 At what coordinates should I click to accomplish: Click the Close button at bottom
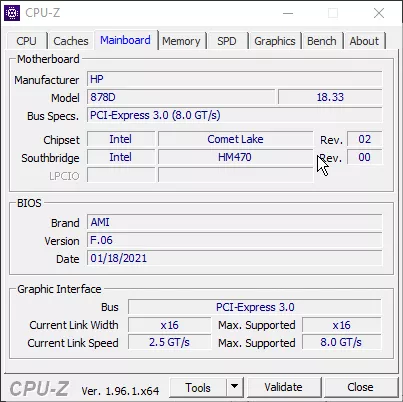click(x=360, y=387)
